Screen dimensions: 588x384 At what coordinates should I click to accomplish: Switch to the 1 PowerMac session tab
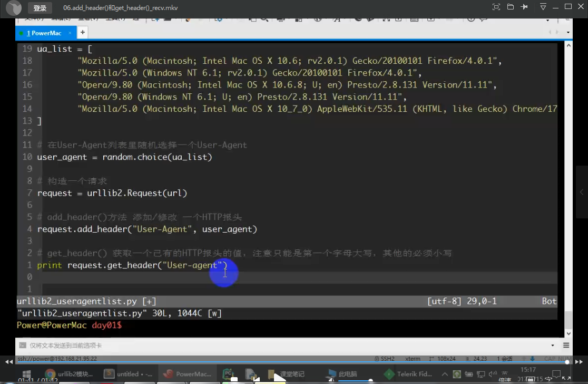click(44, 33)
